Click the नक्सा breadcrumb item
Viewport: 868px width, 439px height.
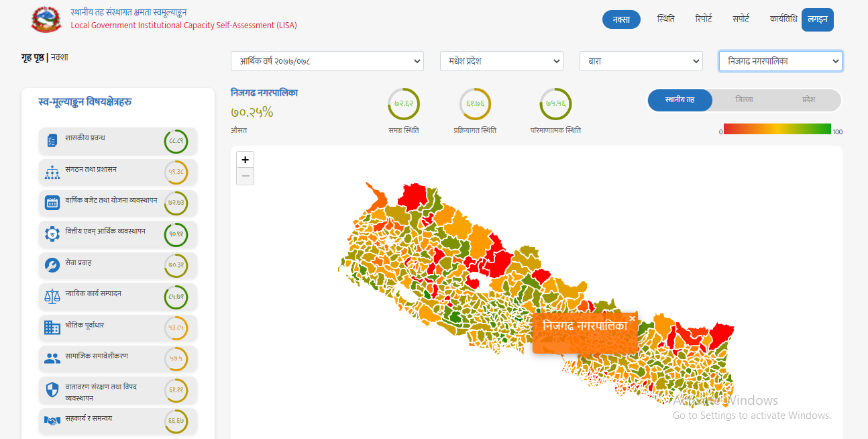coord(59,58)
